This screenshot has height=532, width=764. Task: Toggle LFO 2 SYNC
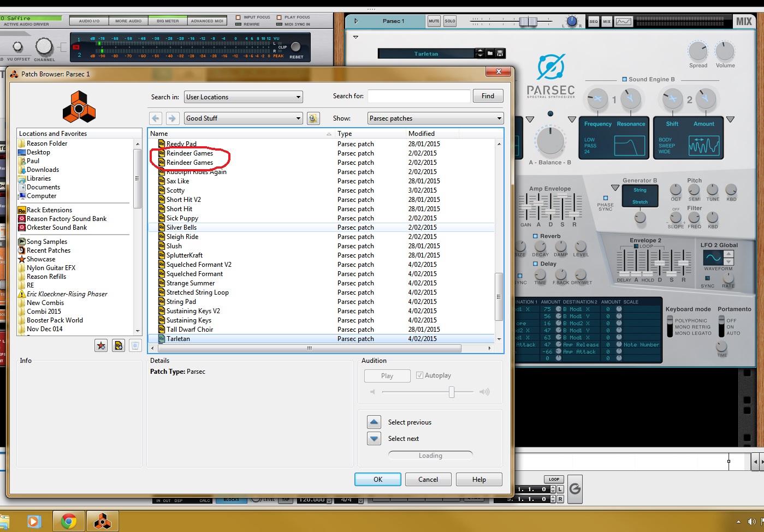tap(707, 278)
